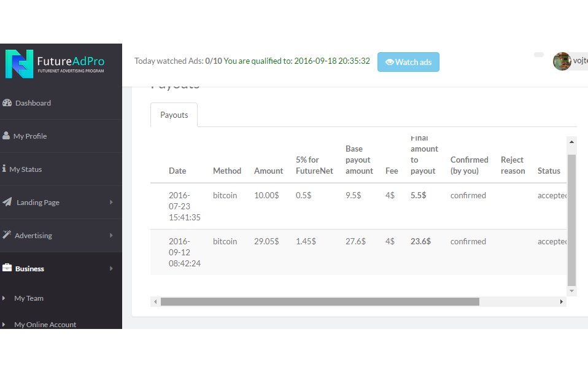Open My Team in sidebar
Image resolution: width=588 pixels, height=383 pixels.
tap(29, 298)
